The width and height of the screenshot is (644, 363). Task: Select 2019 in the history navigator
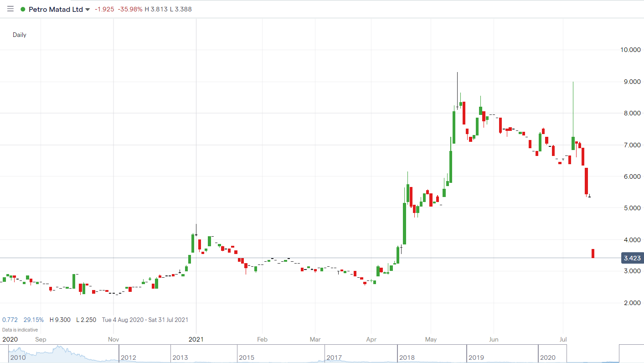(476, 358)
